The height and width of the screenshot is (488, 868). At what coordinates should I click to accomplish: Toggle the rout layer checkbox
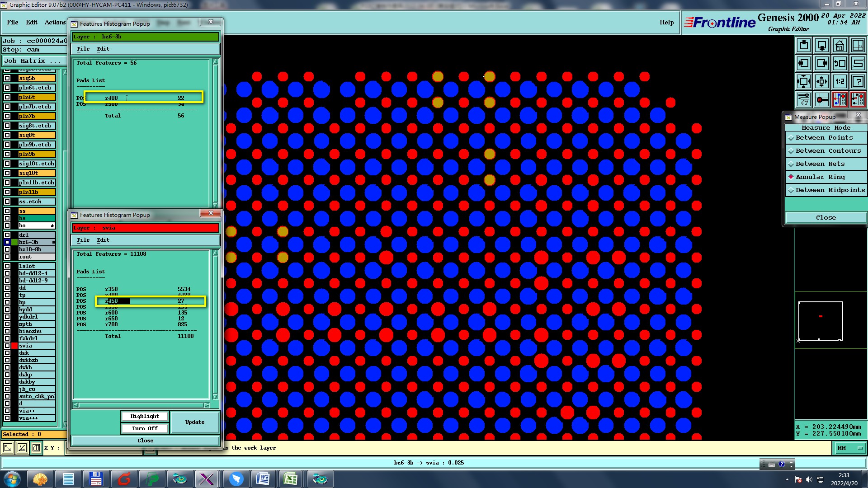(x=7, y=257)
